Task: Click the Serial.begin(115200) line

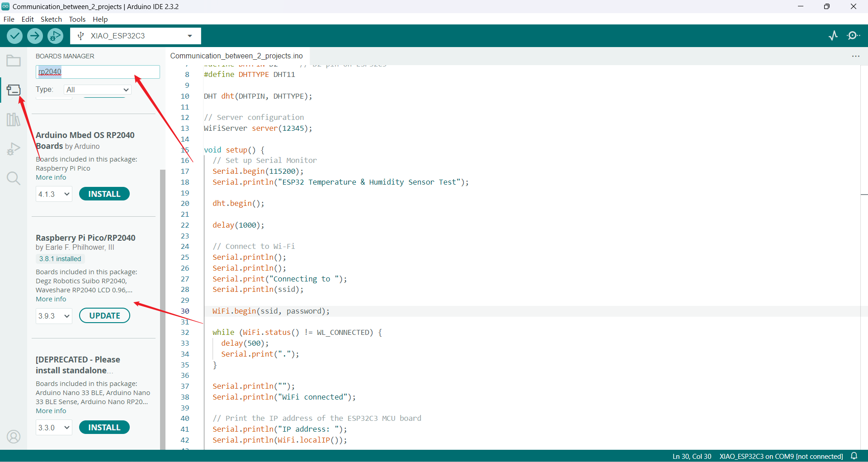Action: click(258, 171)
